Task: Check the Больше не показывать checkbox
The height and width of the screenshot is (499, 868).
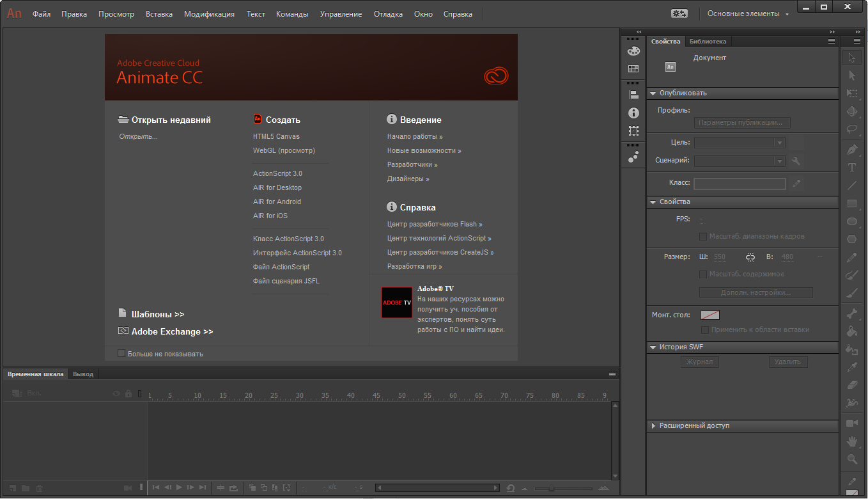Action: [121, 353]
